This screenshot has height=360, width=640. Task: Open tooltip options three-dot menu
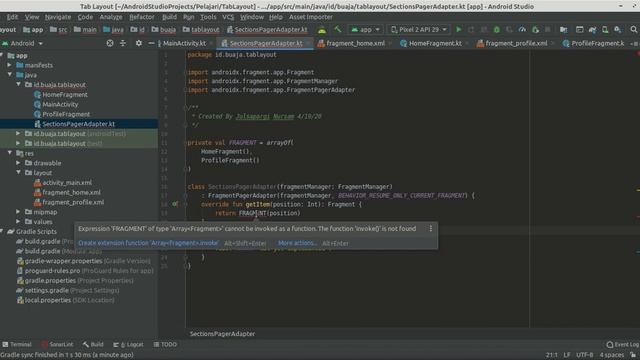click(x=431, y=229)
